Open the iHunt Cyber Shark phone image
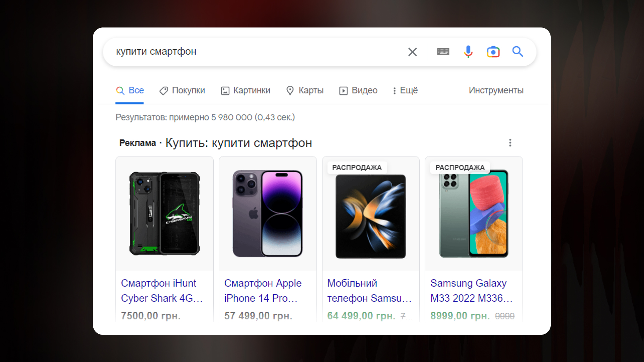The height and width of the screenshot is (362, 644). tap(165, 214)
